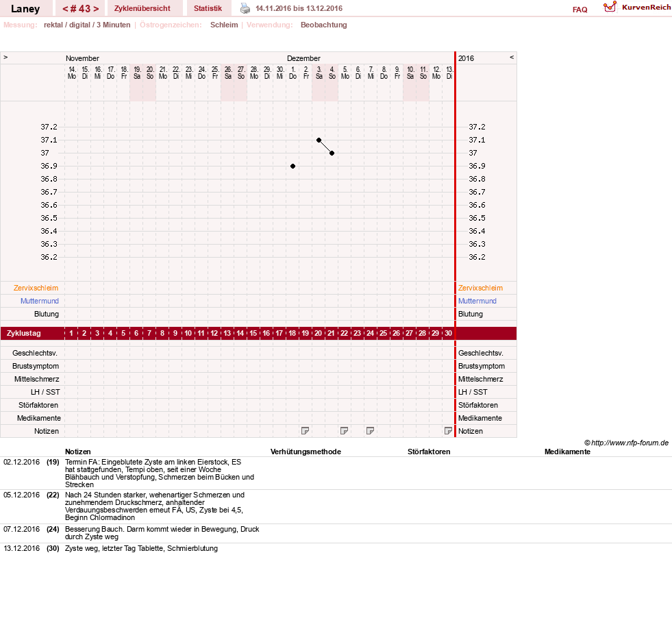Click the left 'Medikamente' row label
672x629 pixels.
39,418
